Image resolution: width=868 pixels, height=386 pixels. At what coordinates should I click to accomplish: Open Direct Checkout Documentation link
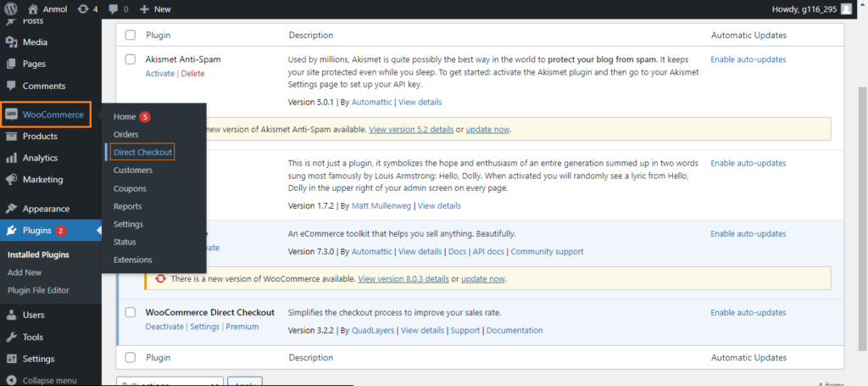[515, 330]
